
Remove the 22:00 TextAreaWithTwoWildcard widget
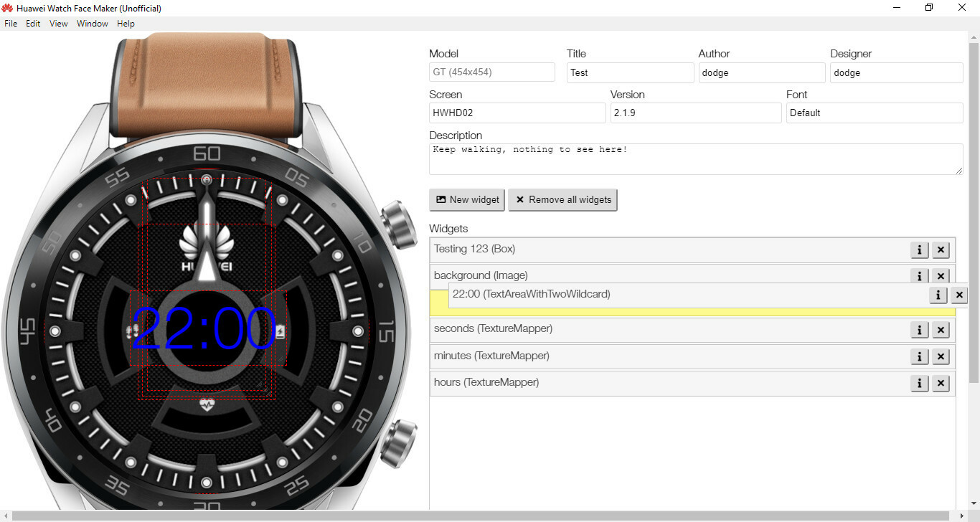click(x=959, y=295)
